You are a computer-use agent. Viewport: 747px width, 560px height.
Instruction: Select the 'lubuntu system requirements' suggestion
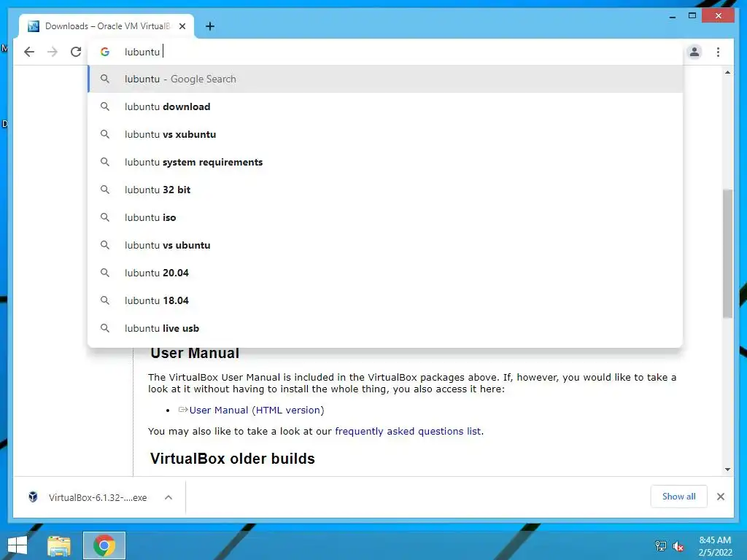385,162
